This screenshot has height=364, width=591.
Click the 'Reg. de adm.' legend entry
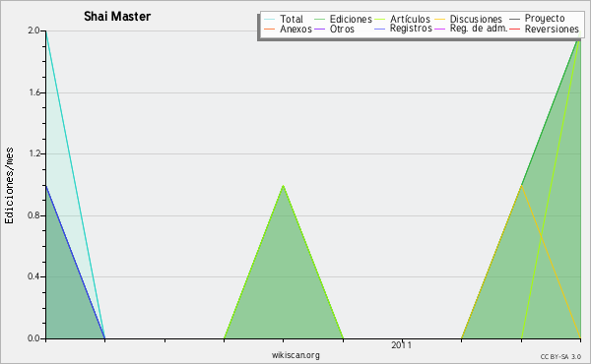pyautogui.click(x=479, y=29)
